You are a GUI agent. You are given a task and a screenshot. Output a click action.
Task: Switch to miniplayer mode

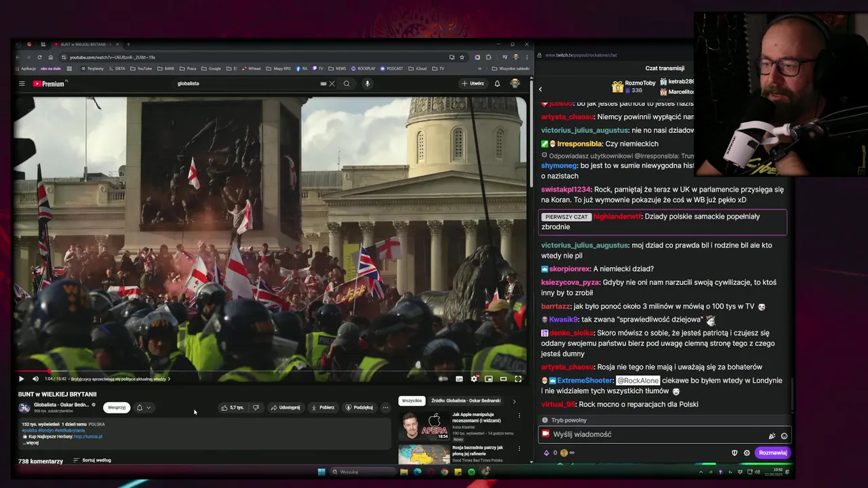[488, 379]
